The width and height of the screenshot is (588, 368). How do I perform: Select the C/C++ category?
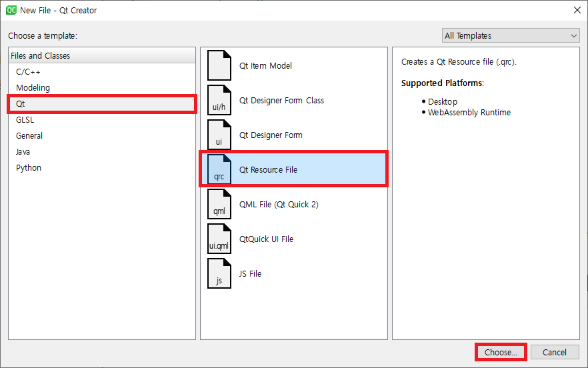pos(102,71)
